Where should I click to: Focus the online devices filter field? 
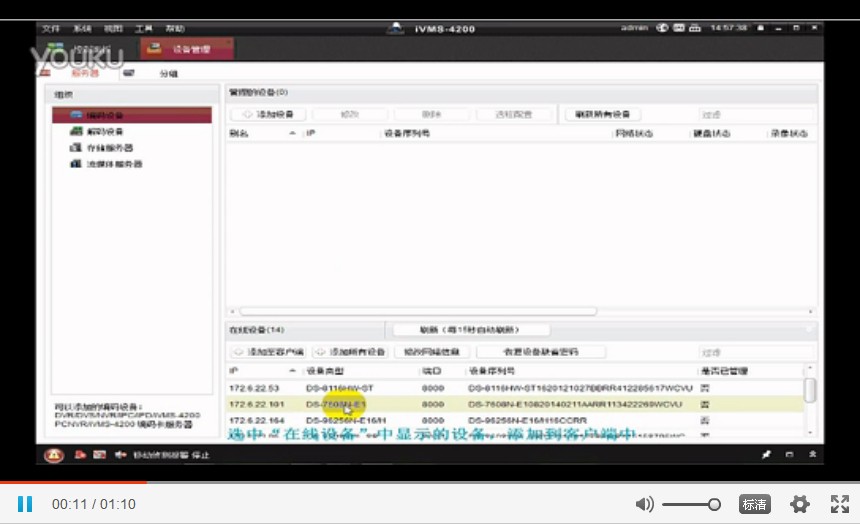(756, 352)
